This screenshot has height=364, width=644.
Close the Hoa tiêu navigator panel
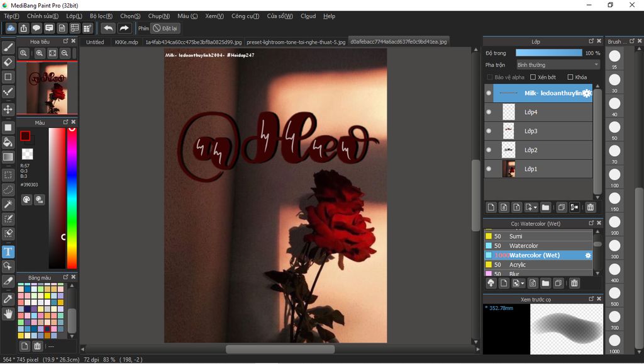(x=74, y=41)
